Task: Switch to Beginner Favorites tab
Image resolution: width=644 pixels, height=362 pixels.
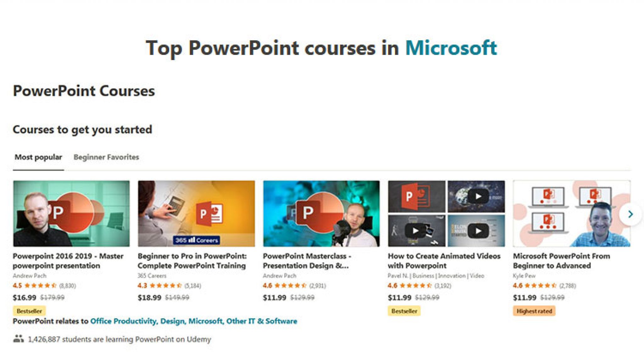Action: point(106,157)
